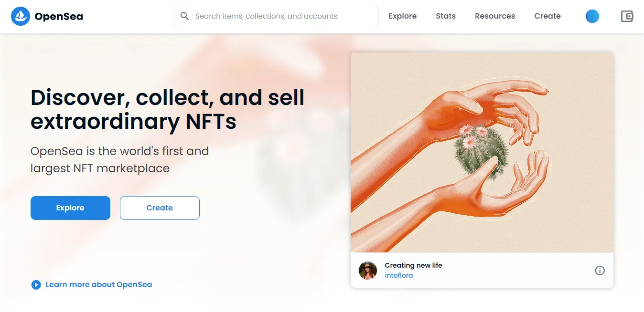
Task: Click the OpenSea sailboat logo icon
Action: click(21, 17)
